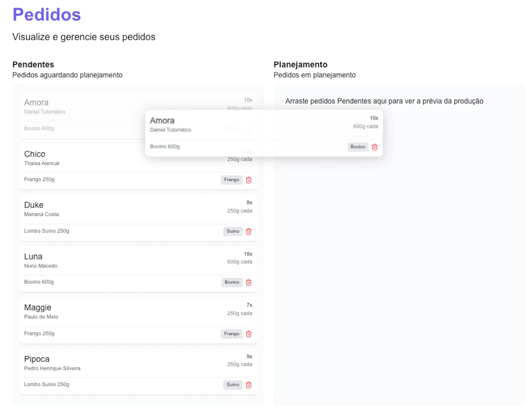Select the Suíno badge on Pipoca's order

click(x=233, y=385)
